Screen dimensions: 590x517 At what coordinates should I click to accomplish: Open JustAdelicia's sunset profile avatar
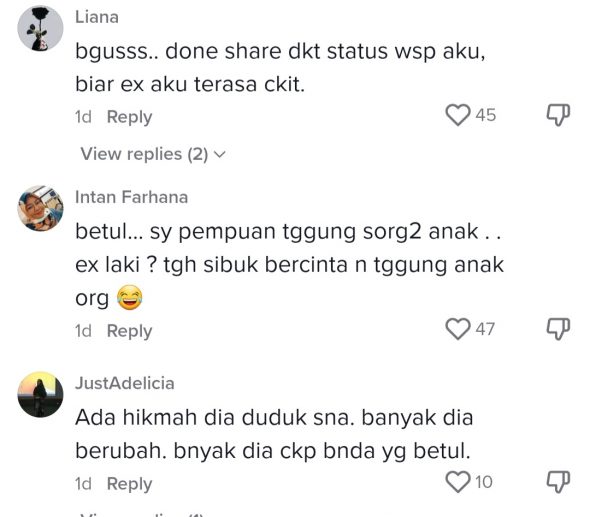(x=40, y=394)
